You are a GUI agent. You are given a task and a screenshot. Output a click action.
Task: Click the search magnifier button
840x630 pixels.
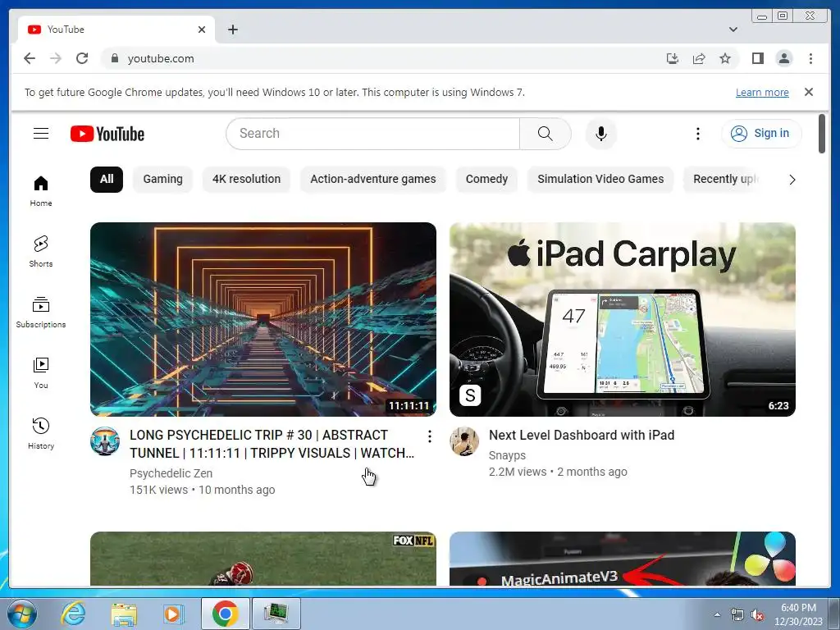[545, 134]
